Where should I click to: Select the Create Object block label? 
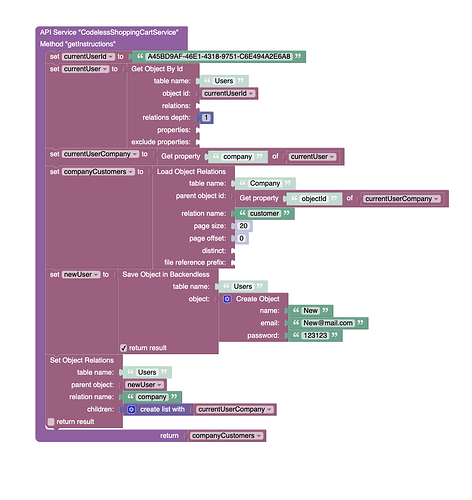(x=258, y=299)
